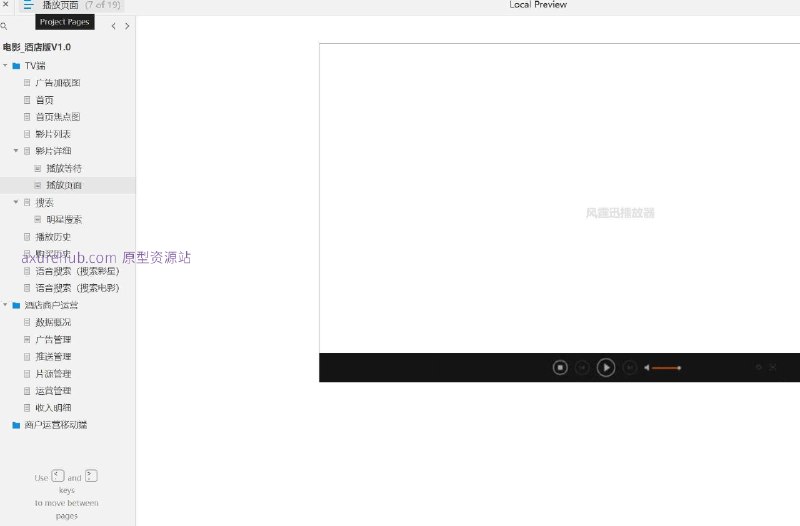Viewport: 800px width, 526px height.
Task: Open the 播放历史 page
Action: 53,237
